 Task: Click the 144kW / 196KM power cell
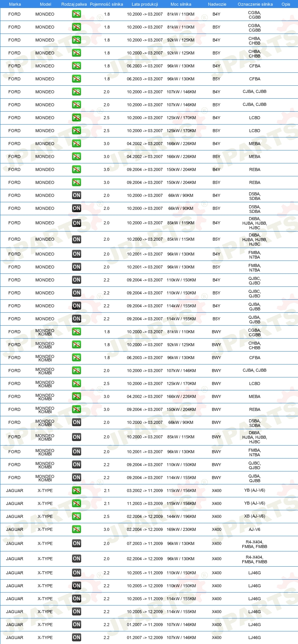coord(181,516)
